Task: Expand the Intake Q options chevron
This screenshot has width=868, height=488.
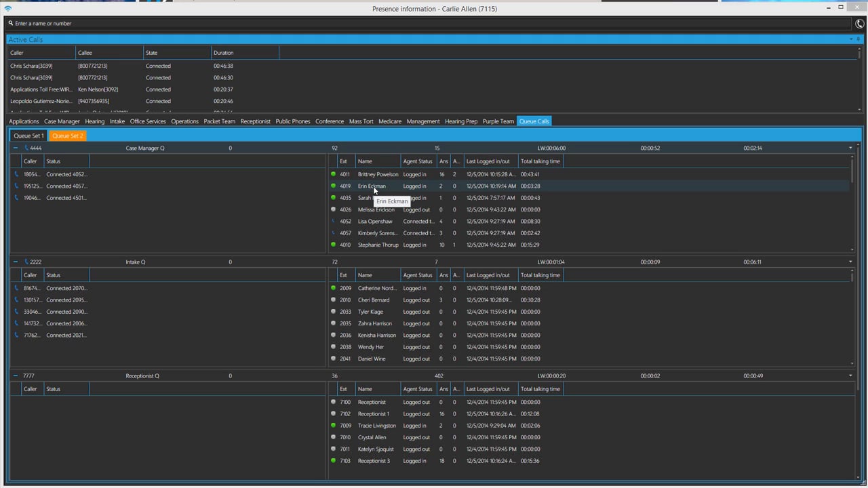Action: (850, 262)
